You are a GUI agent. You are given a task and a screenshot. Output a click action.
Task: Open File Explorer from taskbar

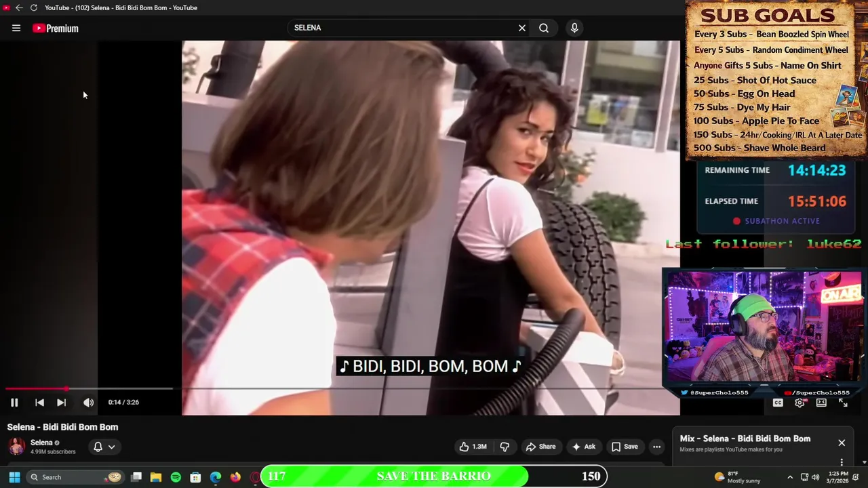pos(156,477)
